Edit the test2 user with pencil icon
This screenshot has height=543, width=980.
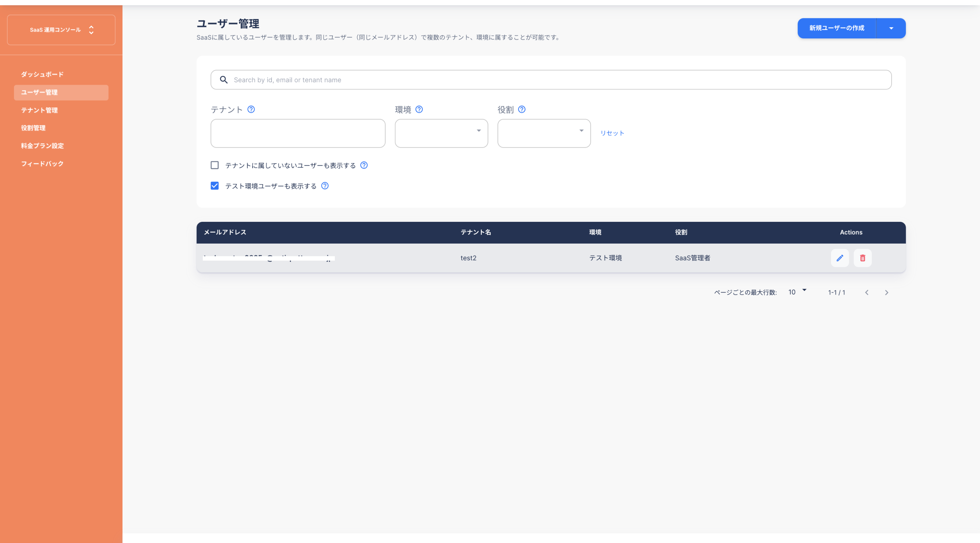tap(839, 258)
